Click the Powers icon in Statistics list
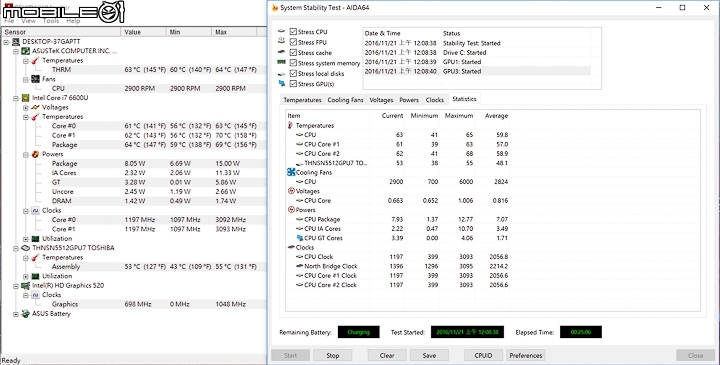The height and width of the screenshot is (365, 720). 291,210
